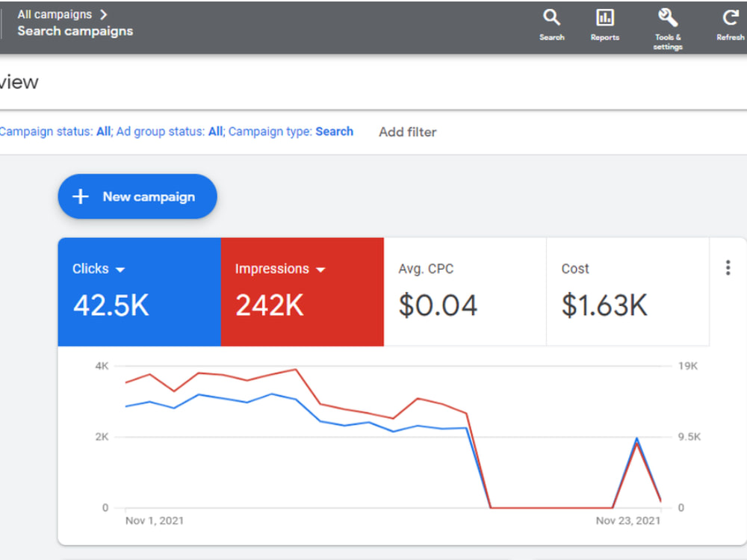
Task: Edit the Ad group status: All filter
Action: tap(170, 131)
